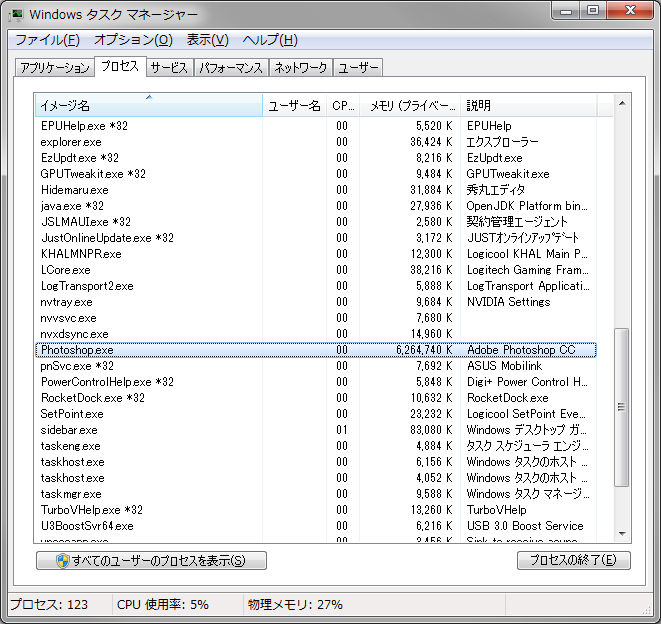This screenshot has height=624, width=661.
Task: Select the LCore.exe process
Action: 316,270
